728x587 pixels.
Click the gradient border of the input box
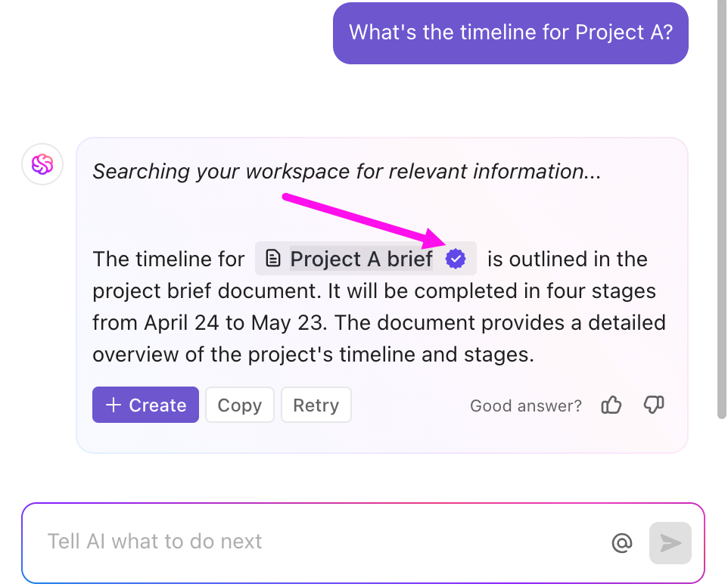coord(363,502)
